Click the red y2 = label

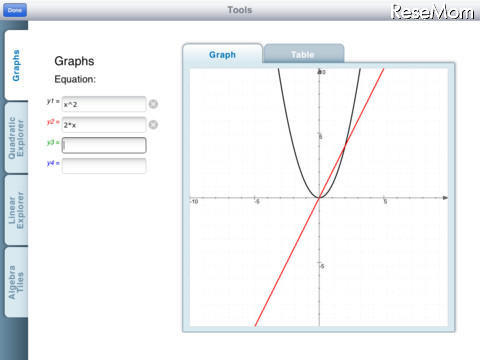click(53, 122)
